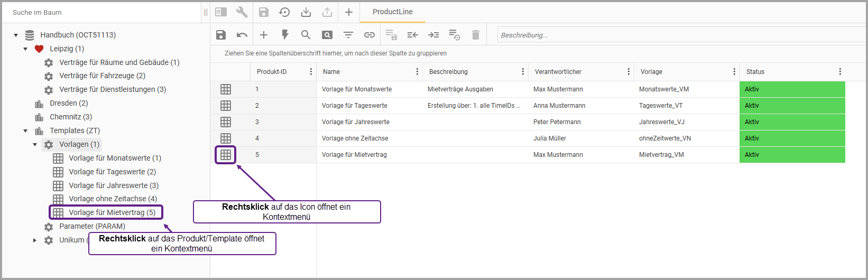
Task: Select Vorlage für Mietvertrag (5) in tree
Action: pos(112,212)
